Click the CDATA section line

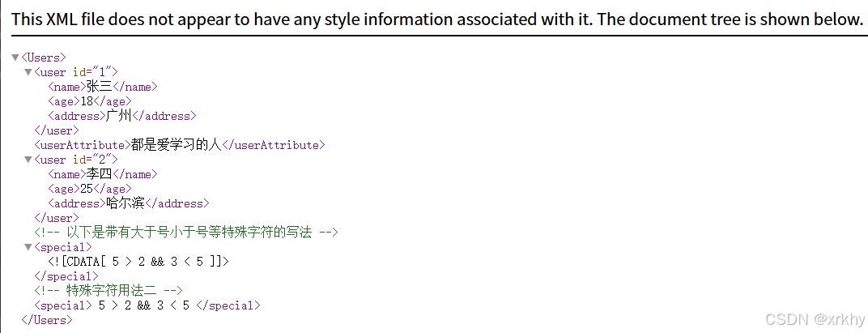click(138, 262)
